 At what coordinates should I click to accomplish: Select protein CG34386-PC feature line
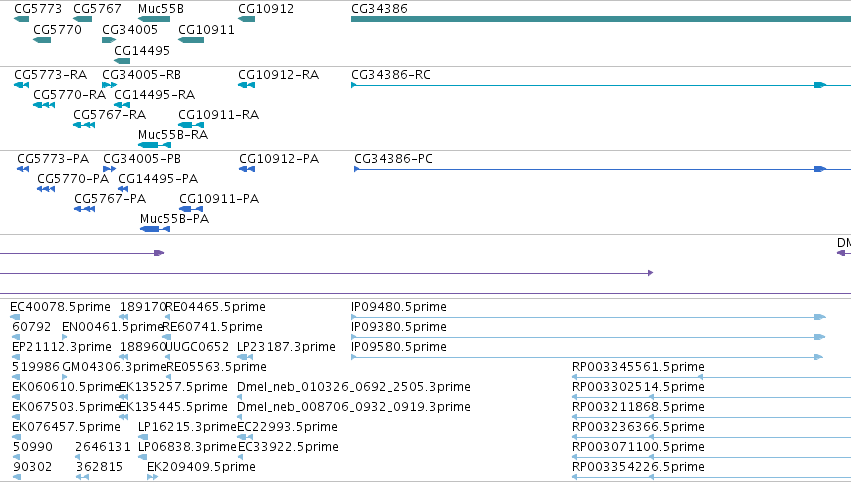point(602,169)
